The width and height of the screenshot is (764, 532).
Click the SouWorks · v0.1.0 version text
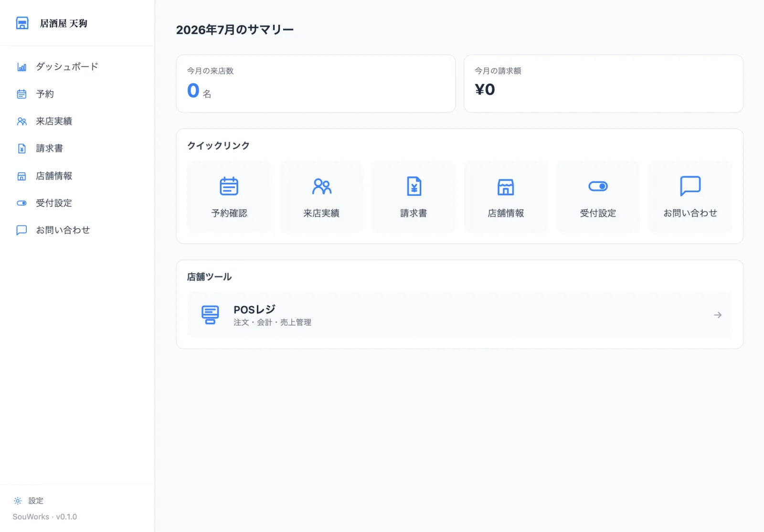point(45,517)
